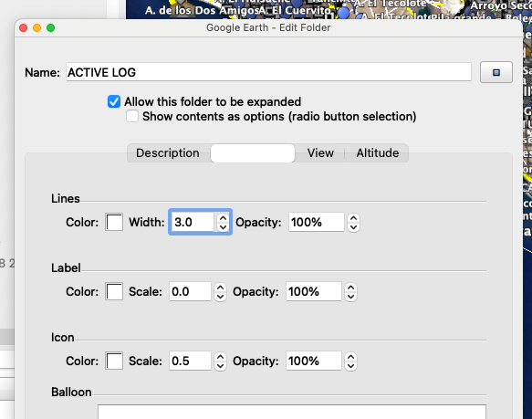The image size is (532, 419).
Task: Increase the Lines Width stepper up arrow
Action: [x=223, y=218]
